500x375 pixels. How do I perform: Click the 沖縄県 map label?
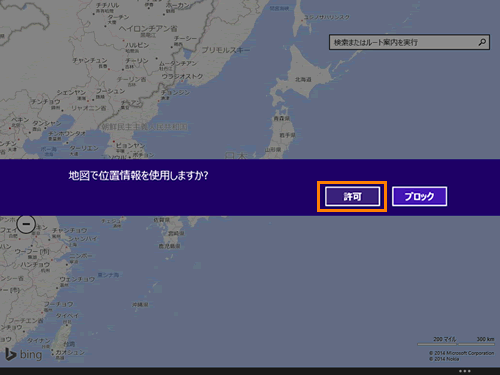coord(140,304)
